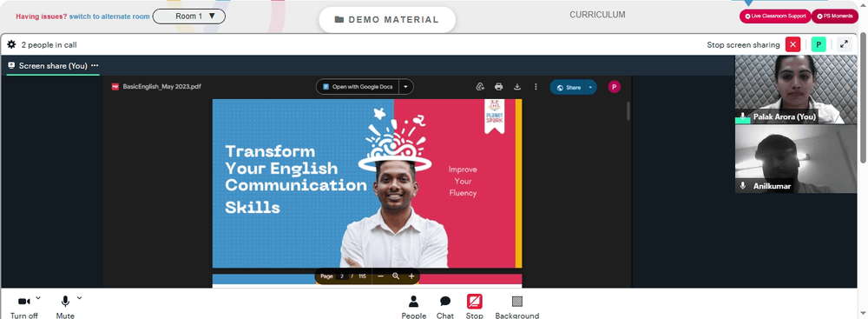The image size is (868, 319).
Task: Click BasicEnglish_May 2023.pdf filename
Action: click(161, 87)
